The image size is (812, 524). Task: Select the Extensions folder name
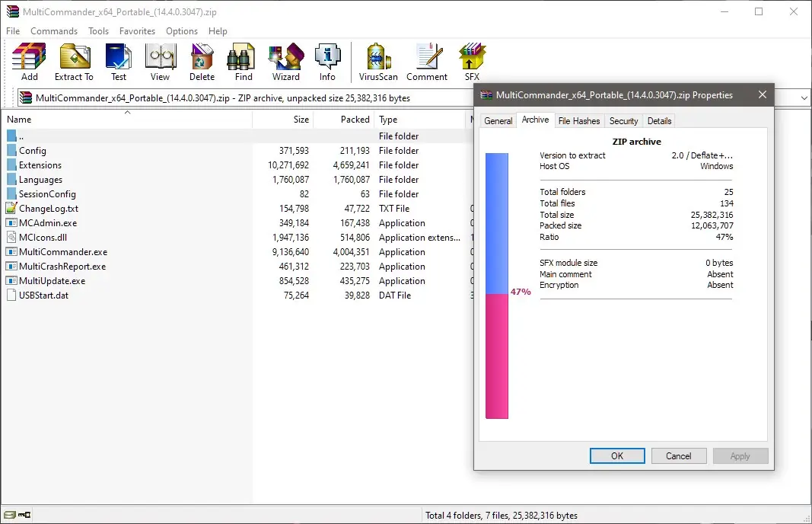(x=40, y=165)
